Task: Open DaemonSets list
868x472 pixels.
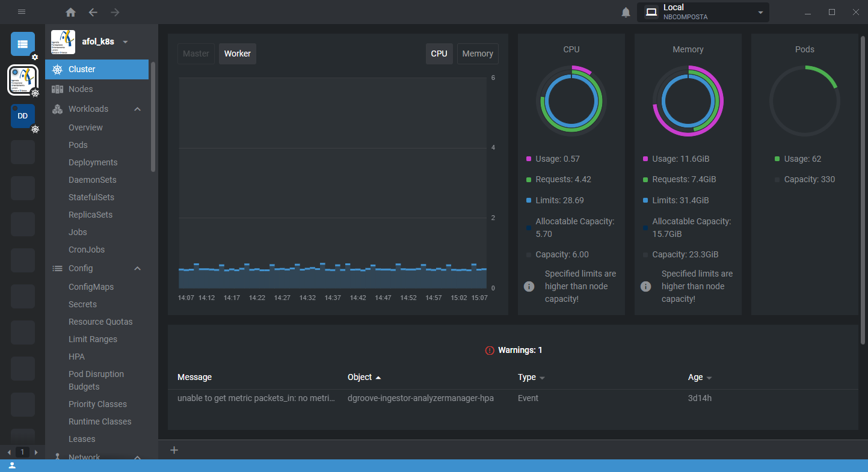Action: click(x=93, y=180)
